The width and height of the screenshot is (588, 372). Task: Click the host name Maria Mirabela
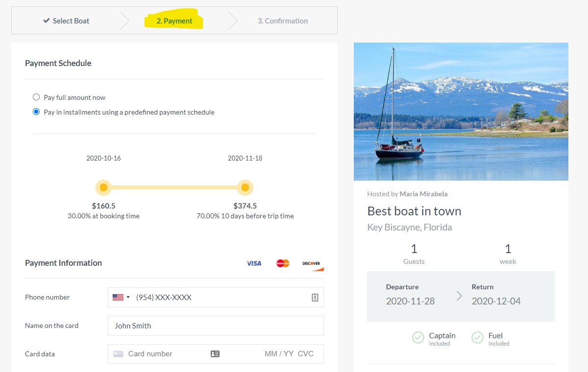(x=423, y=194)
